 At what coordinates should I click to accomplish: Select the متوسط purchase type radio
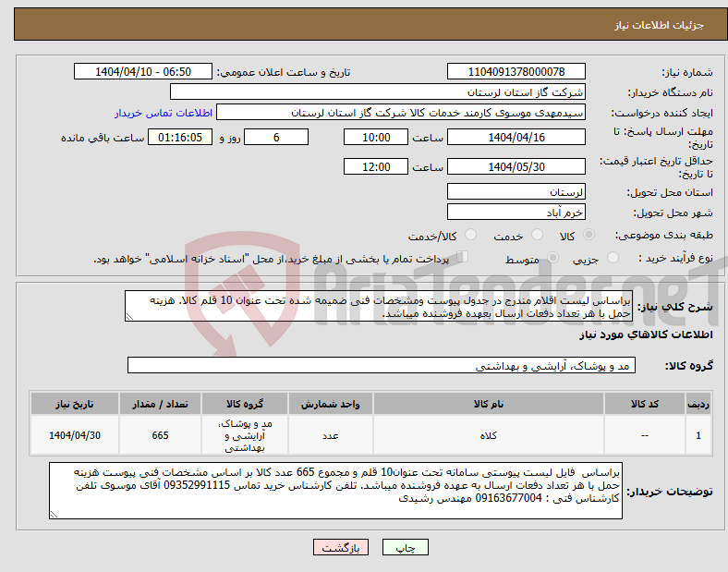pos(552,258)
